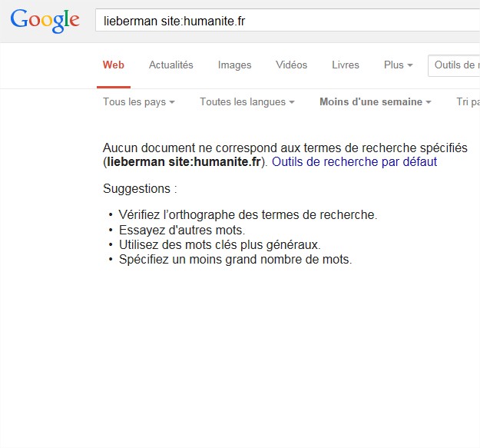The width and height of the screenshot is (480, 448).
Task: Click Outils de recherche par défaut link
Action: coord(354,161)
